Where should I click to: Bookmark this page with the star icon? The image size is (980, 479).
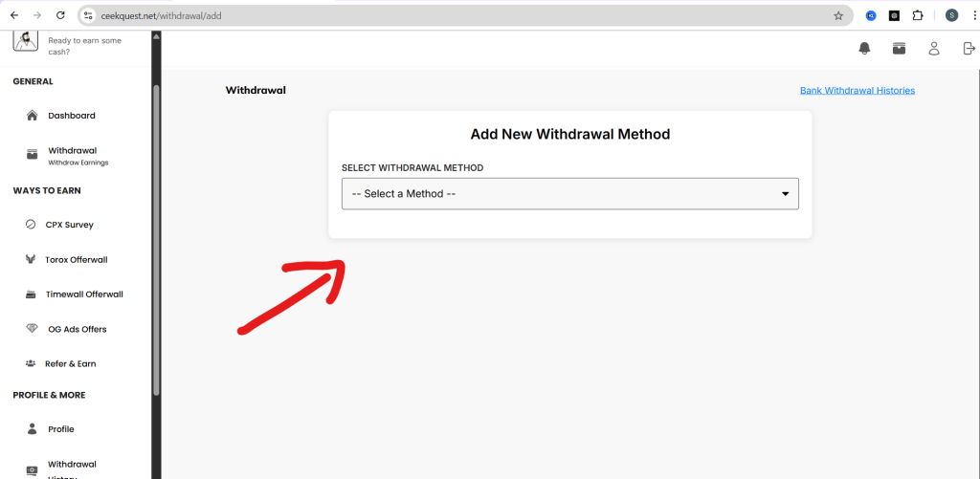(838, 15)
